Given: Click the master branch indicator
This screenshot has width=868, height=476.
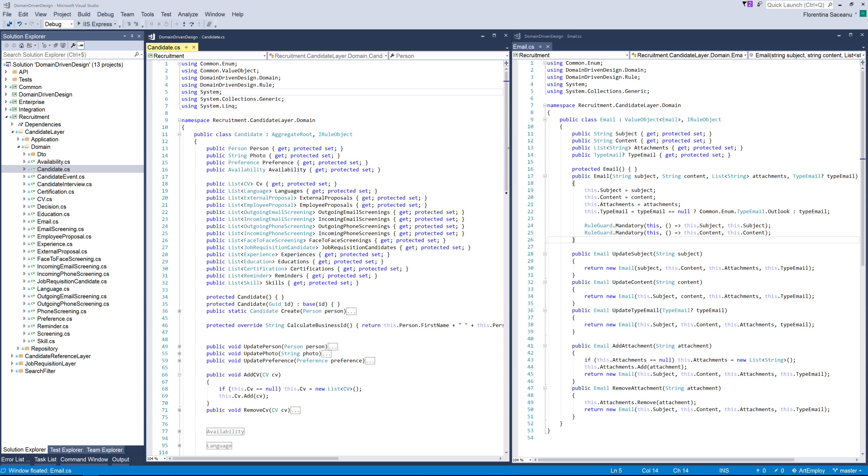Looking at the screenshot, I should (x=848, y=470).
